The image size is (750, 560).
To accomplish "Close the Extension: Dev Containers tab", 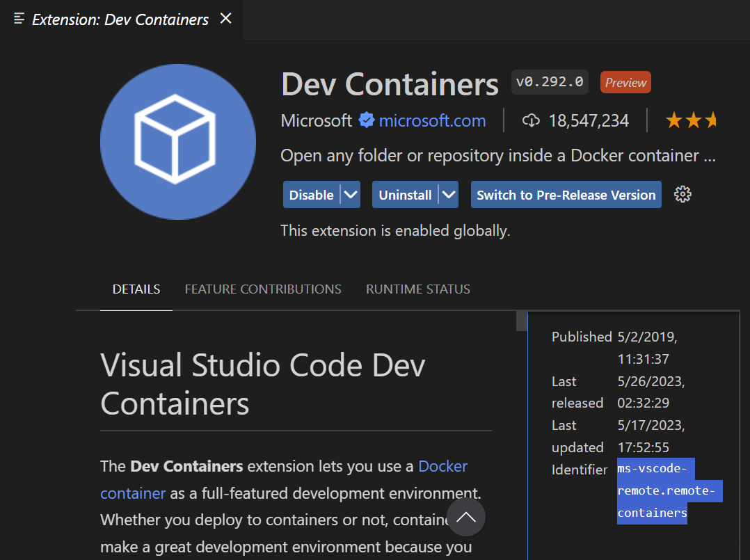I will coord(225,19).
